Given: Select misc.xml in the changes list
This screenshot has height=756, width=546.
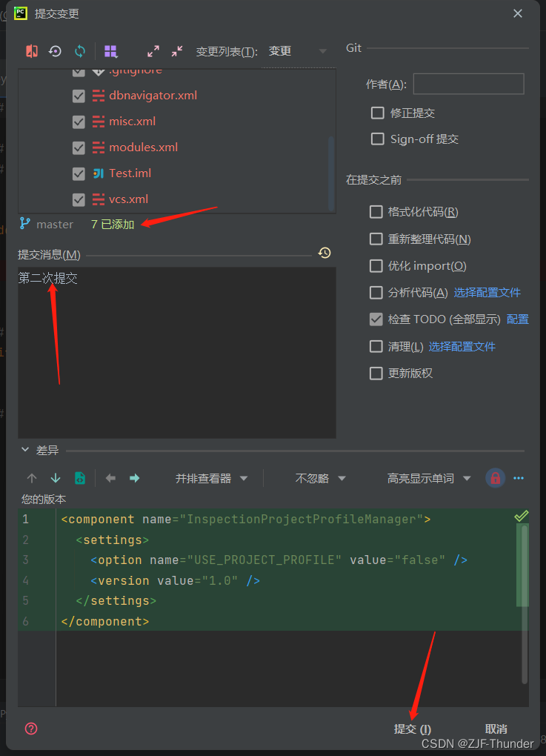Looking at the screenshot, I should click(132, 122).
